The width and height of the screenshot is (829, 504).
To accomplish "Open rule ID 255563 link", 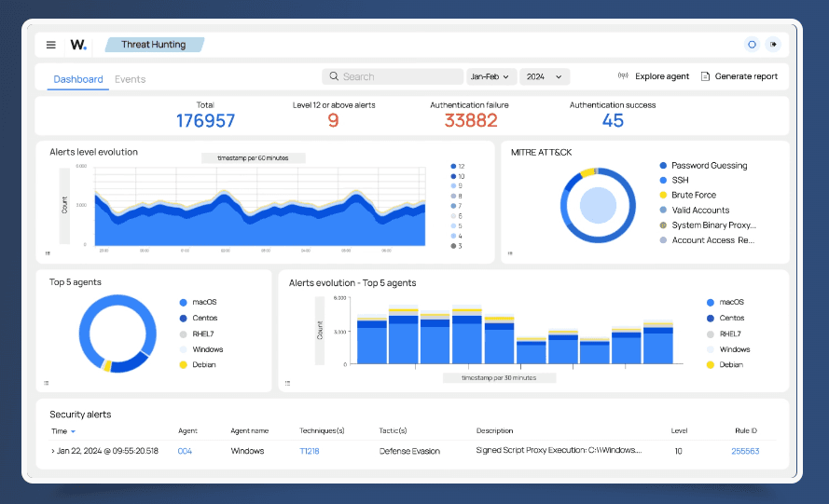I will [744, 451].
